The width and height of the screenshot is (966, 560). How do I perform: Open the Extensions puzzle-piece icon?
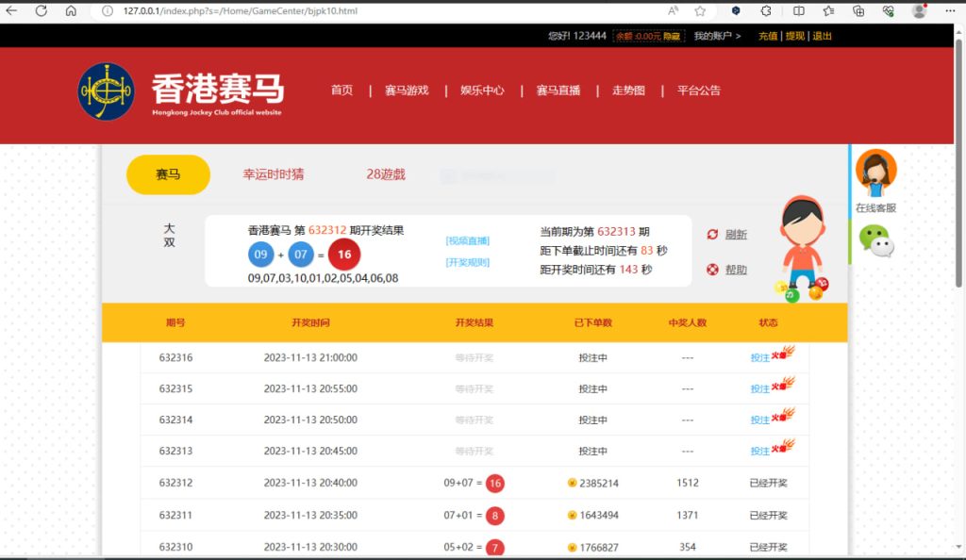(x=766, y=10)
